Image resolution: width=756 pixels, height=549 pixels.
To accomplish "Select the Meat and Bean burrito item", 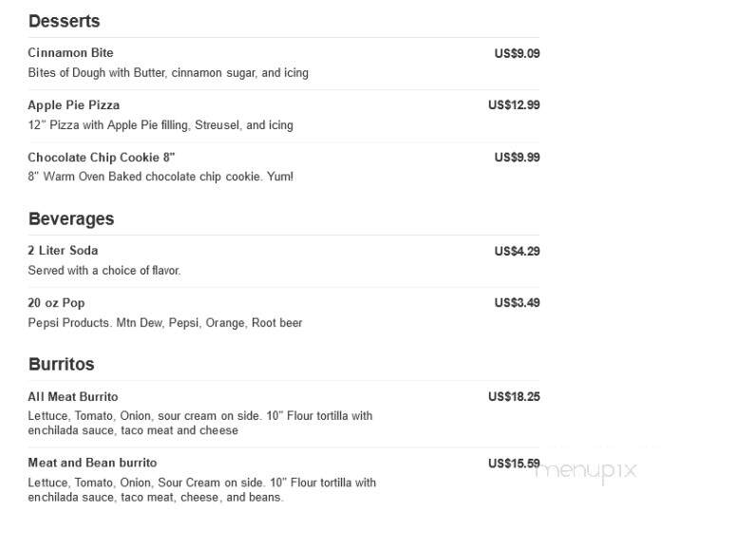I will (x=92, y=463).
